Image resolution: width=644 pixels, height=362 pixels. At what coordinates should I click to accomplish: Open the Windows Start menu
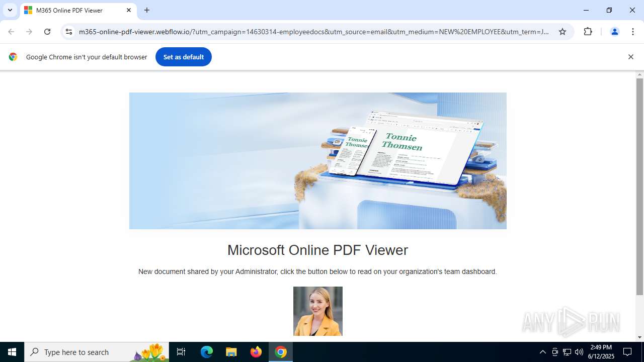pos(12,352)
